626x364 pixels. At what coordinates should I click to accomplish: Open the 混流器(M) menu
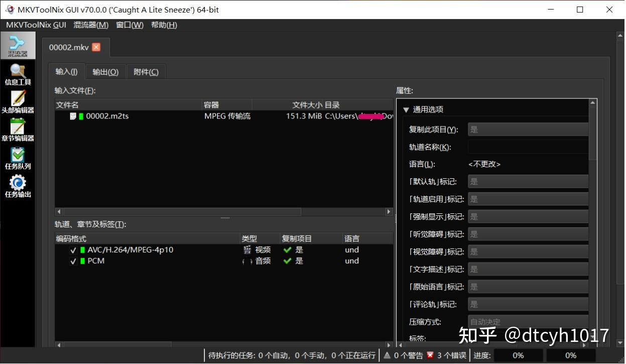click(x=91, y=25)
